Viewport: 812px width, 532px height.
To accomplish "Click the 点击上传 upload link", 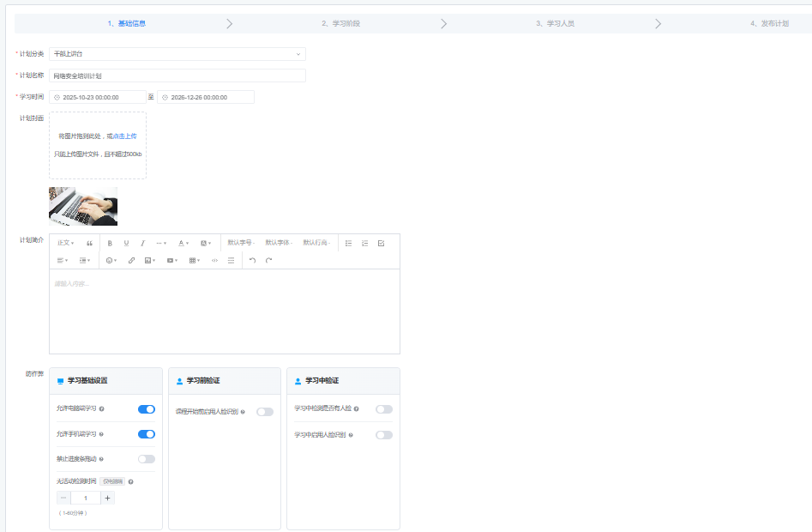I will click(x=128, y=136).
